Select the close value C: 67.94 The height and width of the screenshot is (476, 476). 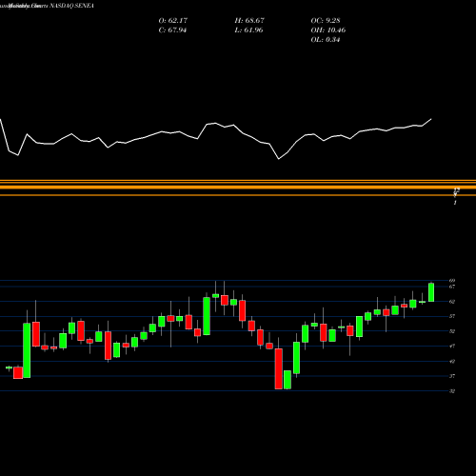coord(172,30)
